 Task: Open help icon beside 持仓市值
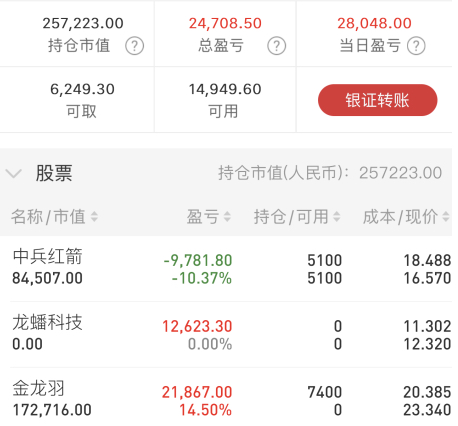point(134,46)
